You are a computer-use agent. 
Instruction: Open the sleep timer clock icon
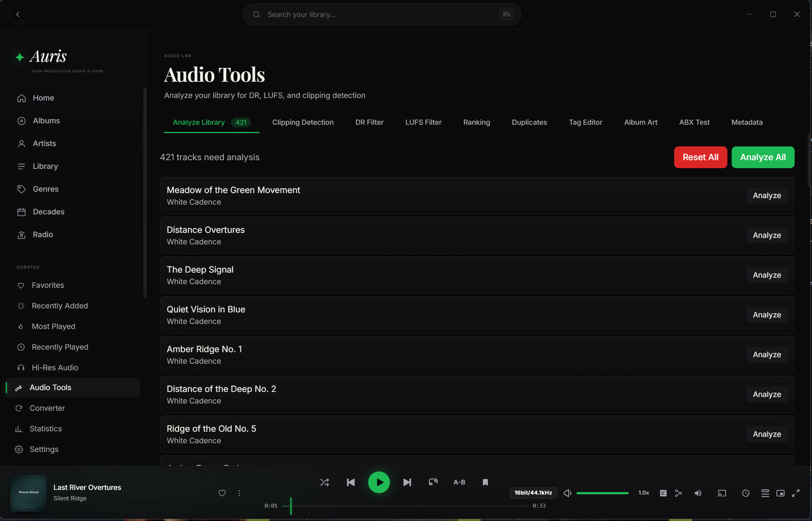click(x=746, y=493)
